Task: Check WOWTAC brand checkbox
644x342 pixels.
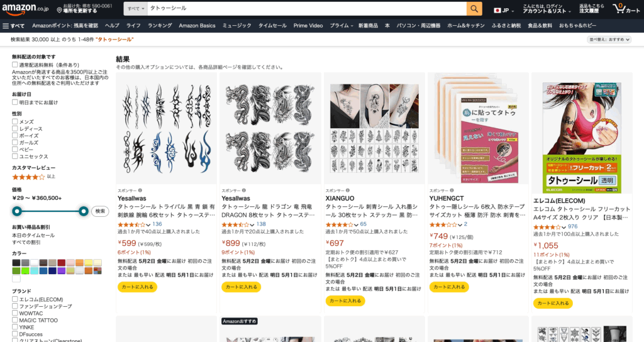Action: pyautogui.click(x=15, y=313)
